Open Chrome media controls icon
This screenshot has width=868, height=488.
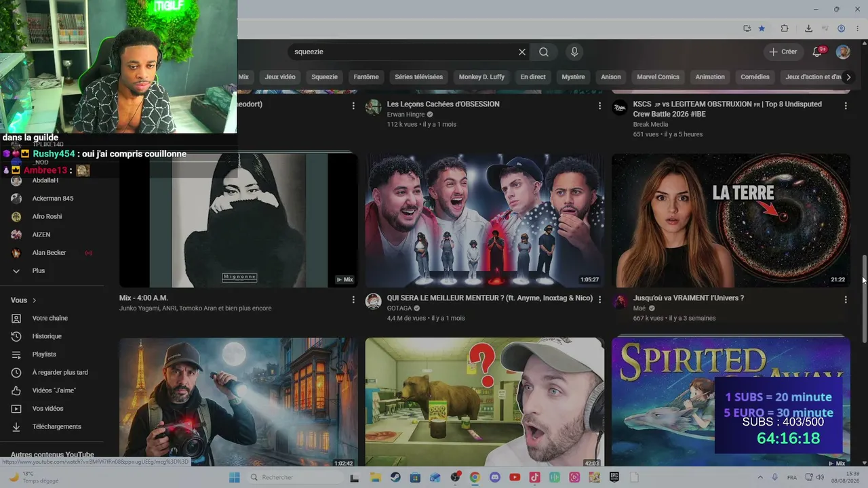tap(825, 28)
